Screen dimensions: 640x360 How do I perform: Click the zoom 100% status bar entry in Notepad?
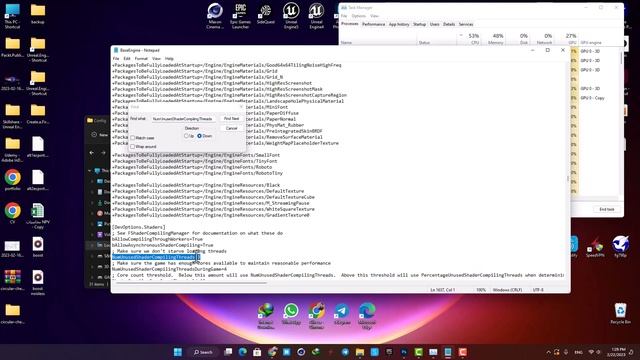pos(481,290)
